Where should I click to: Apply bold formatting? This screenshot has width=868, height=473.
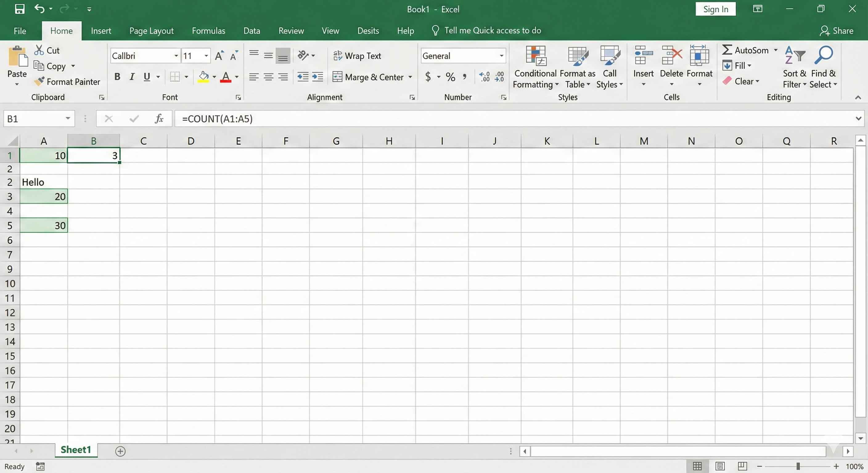[117, 77]
